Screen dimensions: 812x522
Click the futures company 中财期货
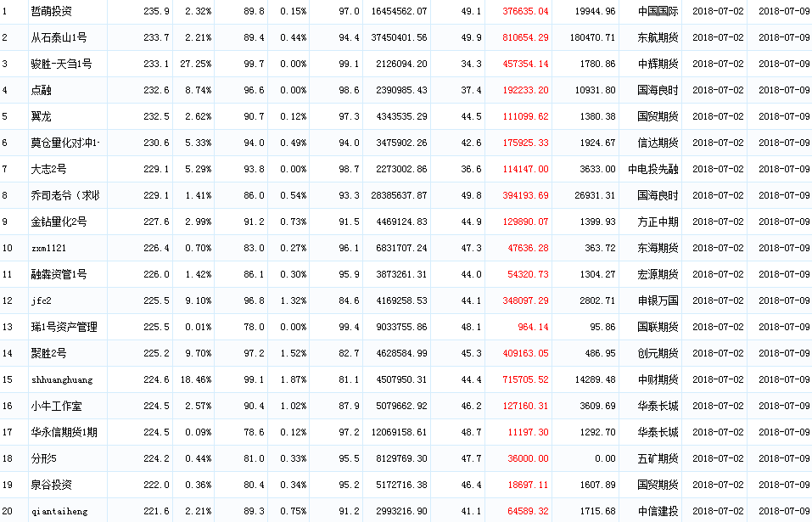(658, 379)
